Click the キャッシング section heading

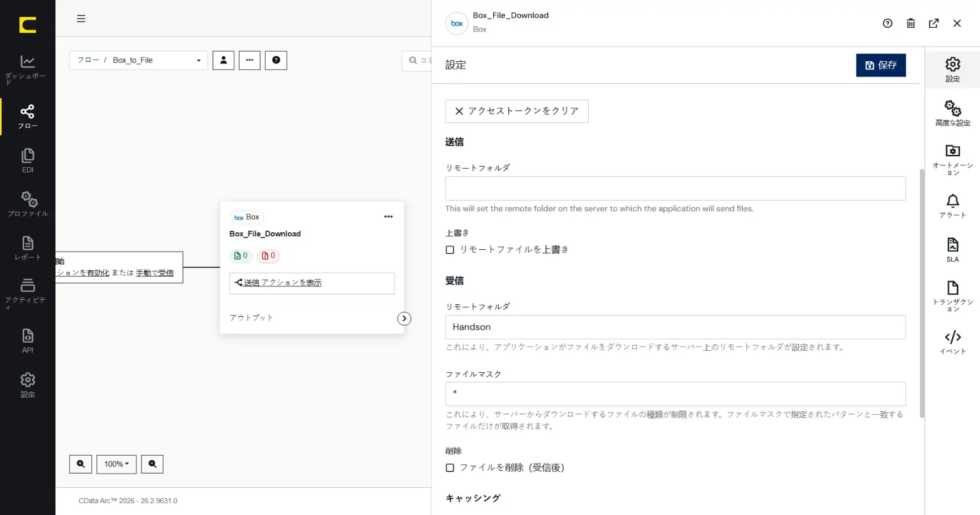click(x=473, y=498)
